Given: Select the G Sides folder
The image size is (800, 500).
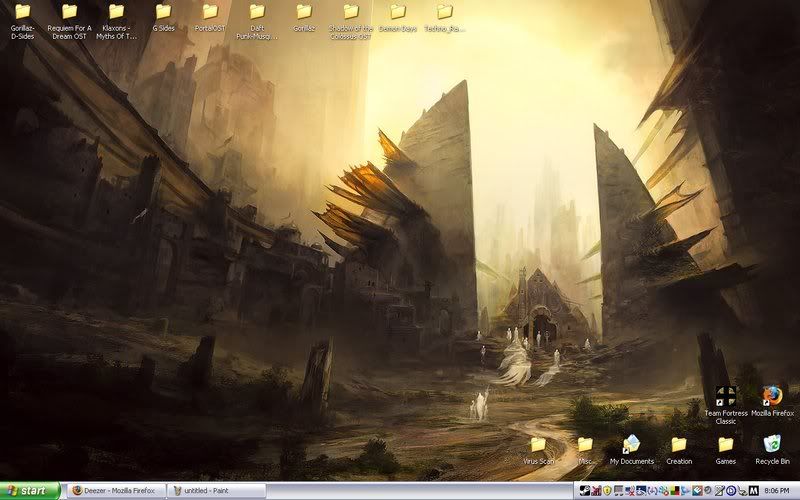Looking at the screenshot, I should tap(163, 12).
